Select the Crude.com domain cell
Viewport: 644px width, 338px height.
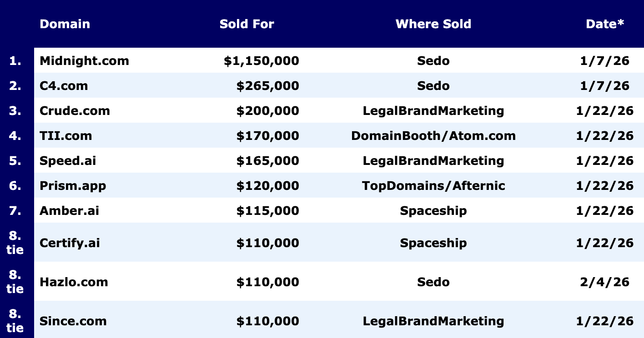[x=75, y=111]
